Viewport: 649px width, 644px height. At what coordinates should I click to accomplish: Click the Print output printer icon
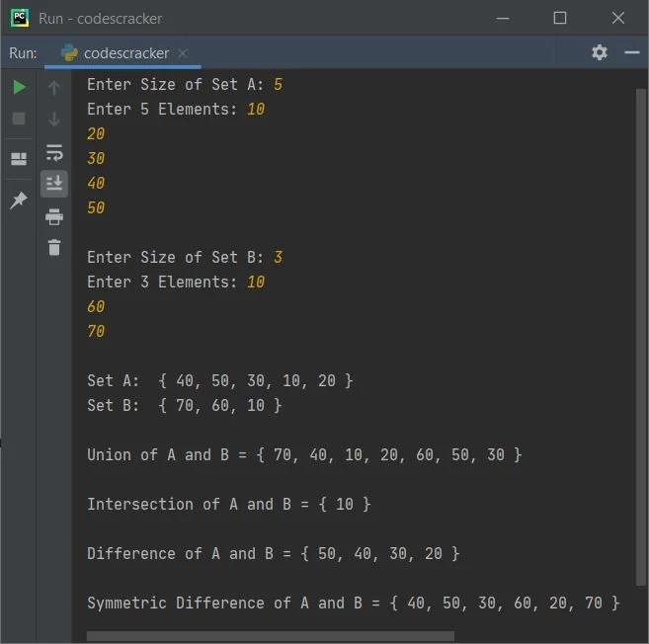pyautogui.click(x=54, y=217)
